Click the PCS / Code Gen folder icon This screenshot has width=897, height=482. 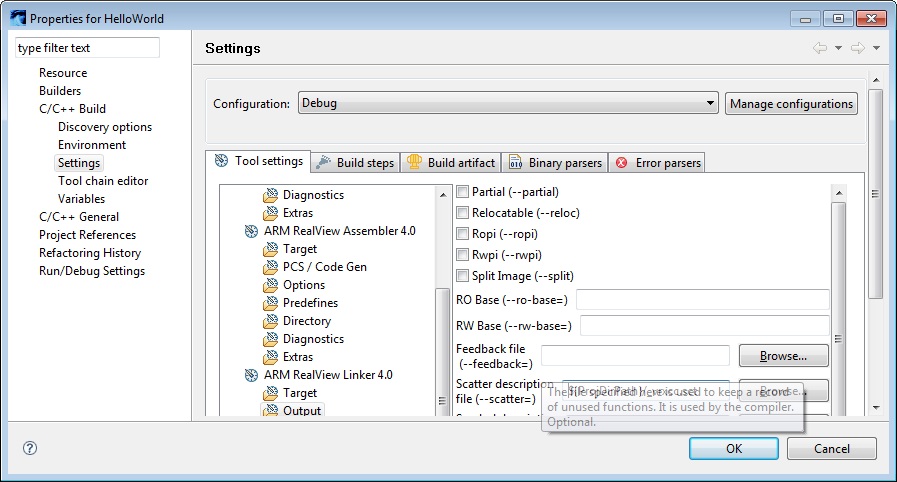[x=270, y=267]
